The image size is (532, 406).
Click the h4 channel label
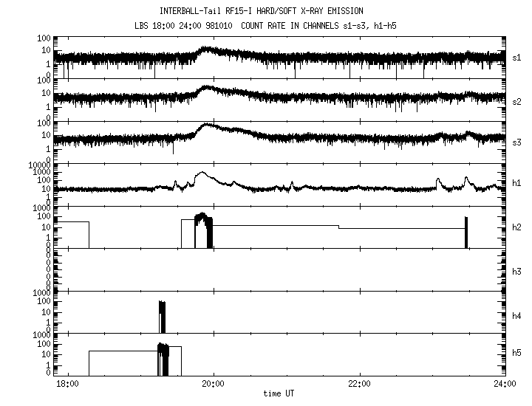[517, 316]
